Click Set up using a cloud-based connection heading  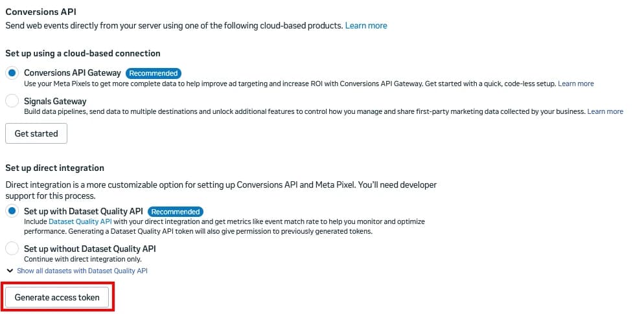[x=83, y=53]
